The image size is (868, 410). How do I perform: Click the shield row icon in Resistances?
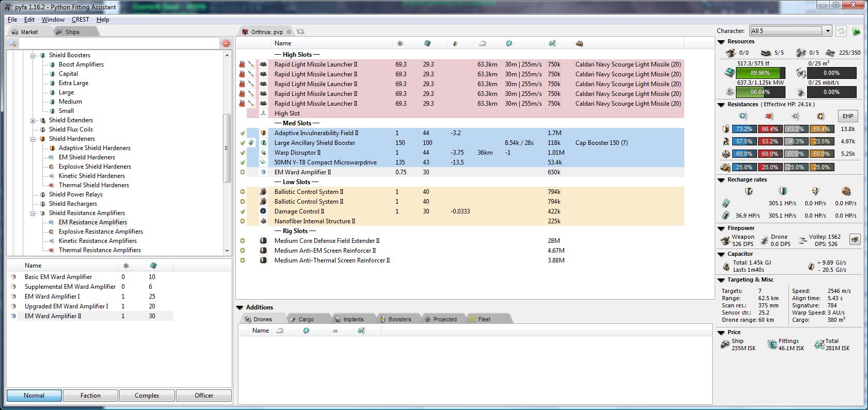pos(726,129)
